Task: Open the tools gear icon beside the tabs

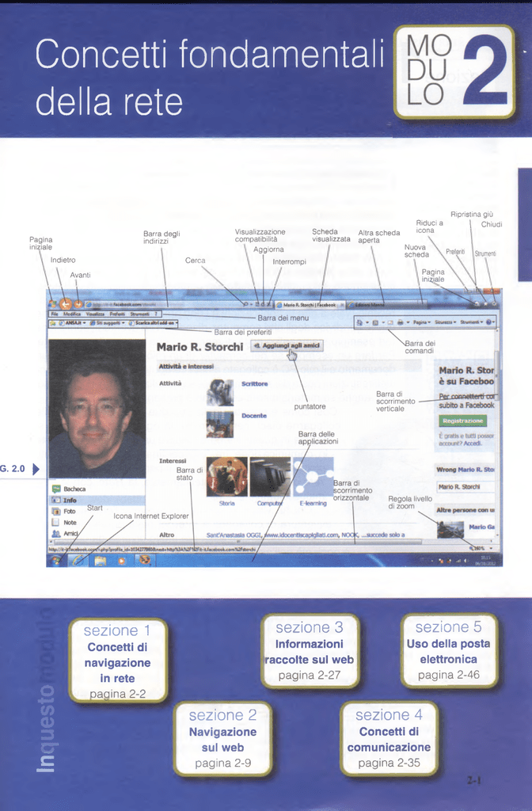Action: coord(494,304)
